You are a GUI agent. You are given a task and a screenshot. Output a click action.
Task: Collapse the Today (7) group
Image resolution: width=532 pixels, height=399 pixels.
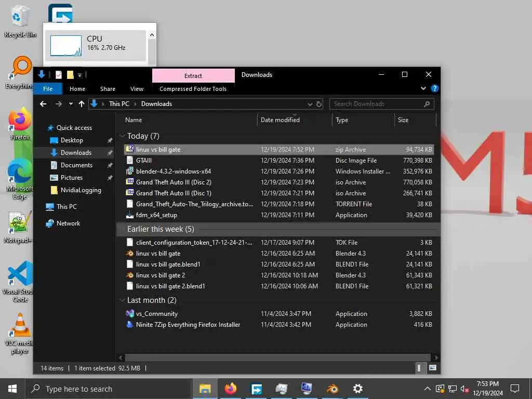122,136
